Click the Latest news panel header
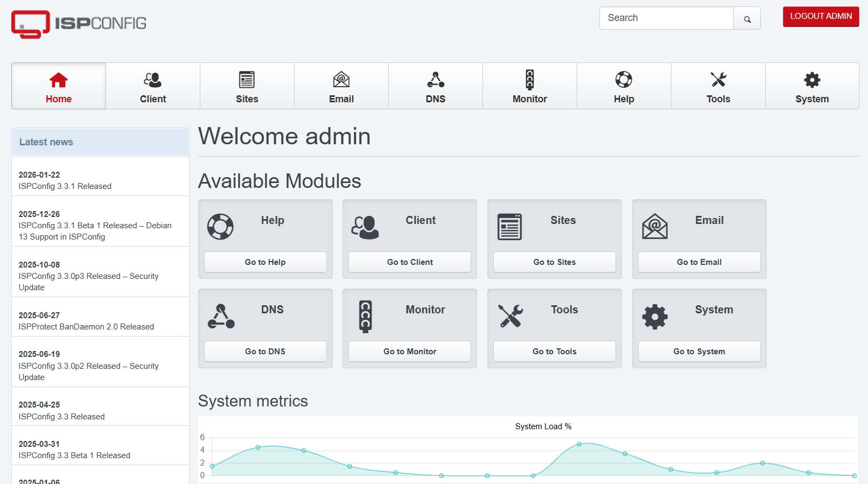 pyautogui.click(x=100, y=142)
